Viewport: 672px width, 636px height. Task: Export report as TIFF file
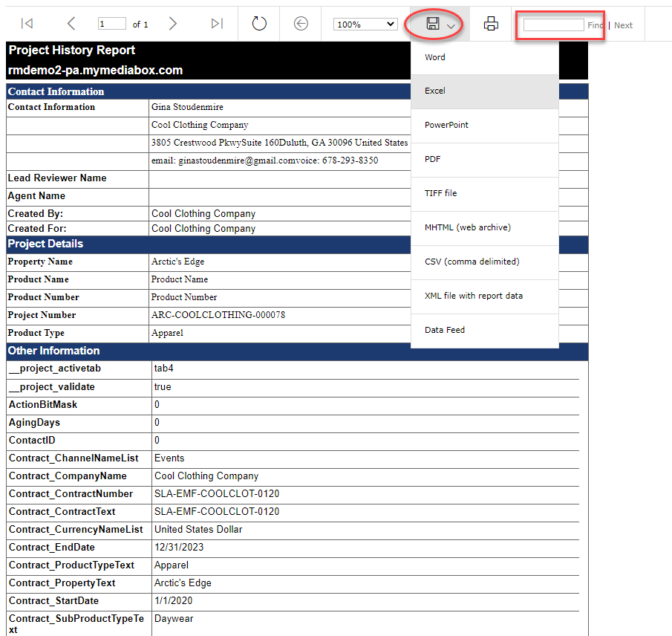coord(485,193)
